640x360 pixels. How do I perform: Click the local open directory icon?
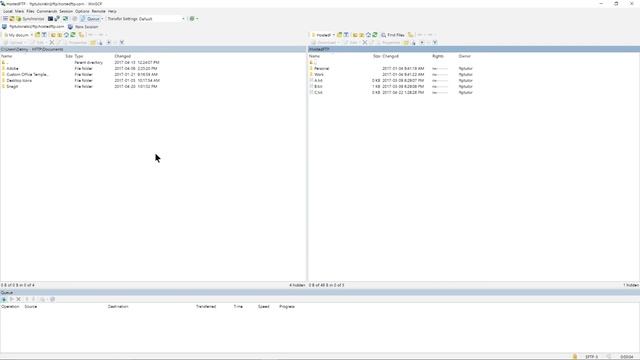38,35
